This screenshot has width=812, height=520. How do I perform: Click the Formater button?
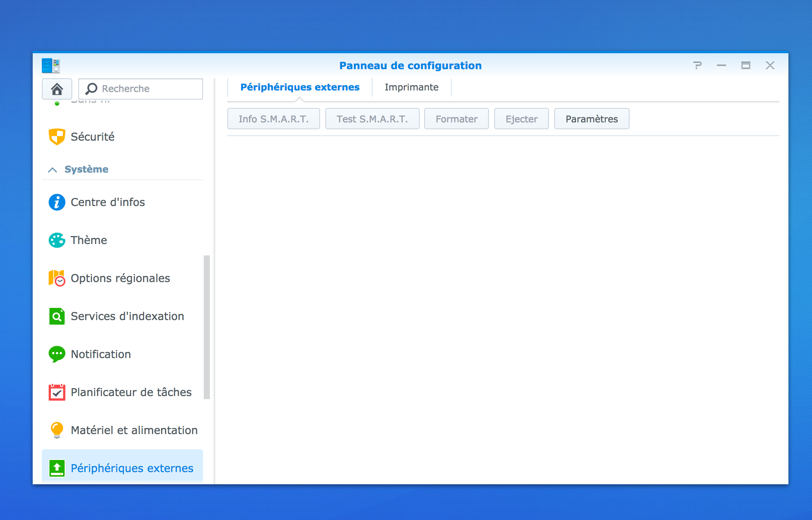456,119
